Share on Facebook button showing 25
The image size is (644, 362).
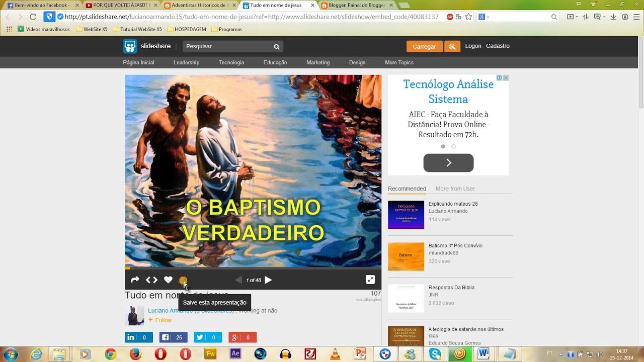coord(173,337)
